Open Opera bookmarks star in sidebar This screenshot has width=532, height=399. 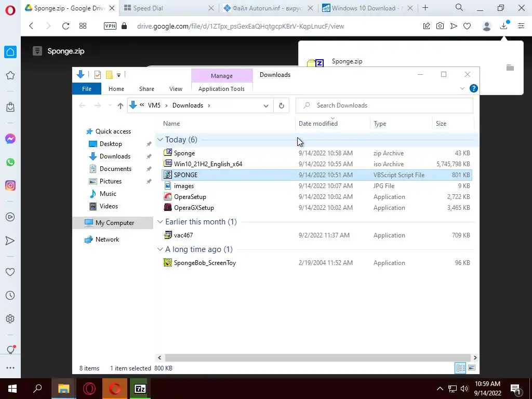[x=10, y=75]
